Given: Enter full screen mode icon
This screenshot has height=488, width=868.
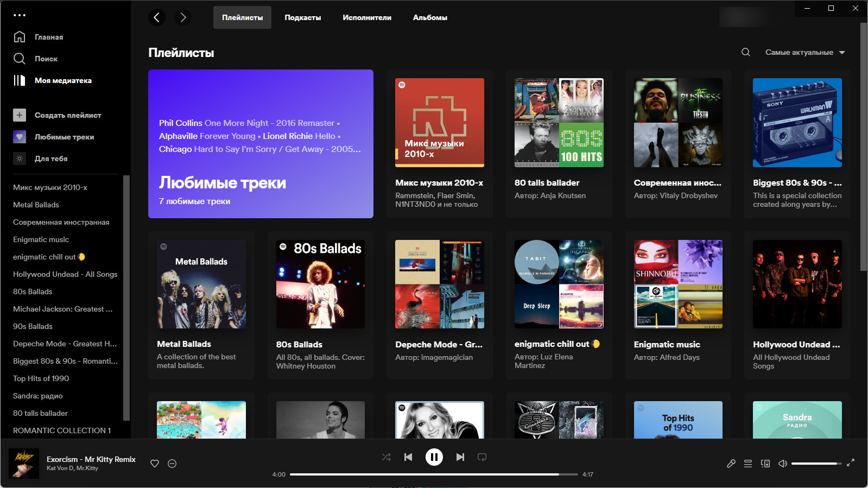Looking at the screenshot, I should point(851,462).
